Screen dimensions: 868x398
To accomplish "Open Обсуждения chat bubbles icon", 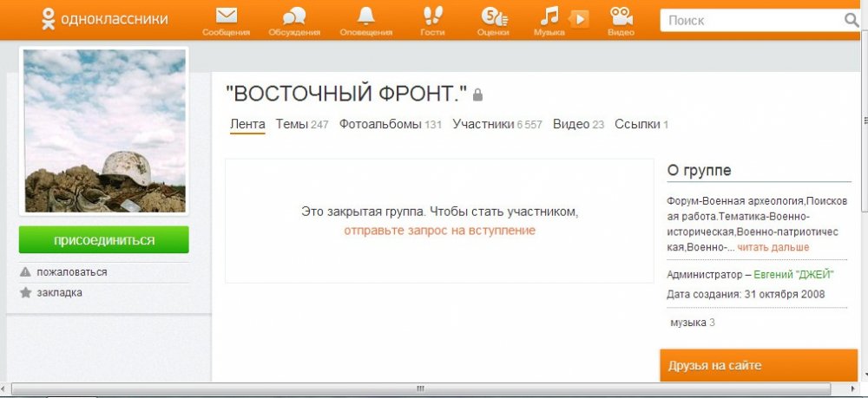I will click(x=294, y=16).
